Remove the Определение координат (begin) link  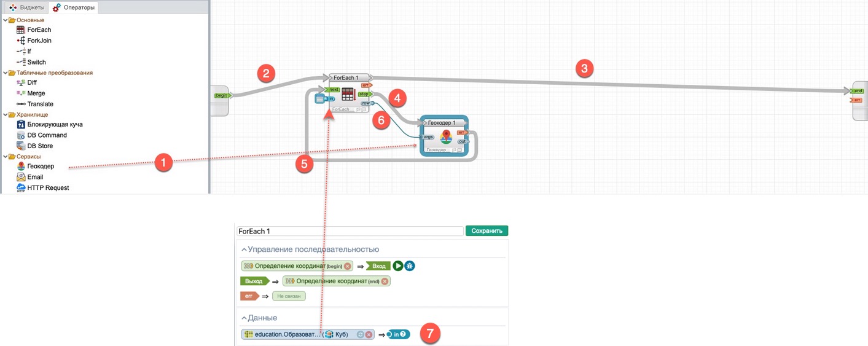pyautogui.click(x=347, y=266)
